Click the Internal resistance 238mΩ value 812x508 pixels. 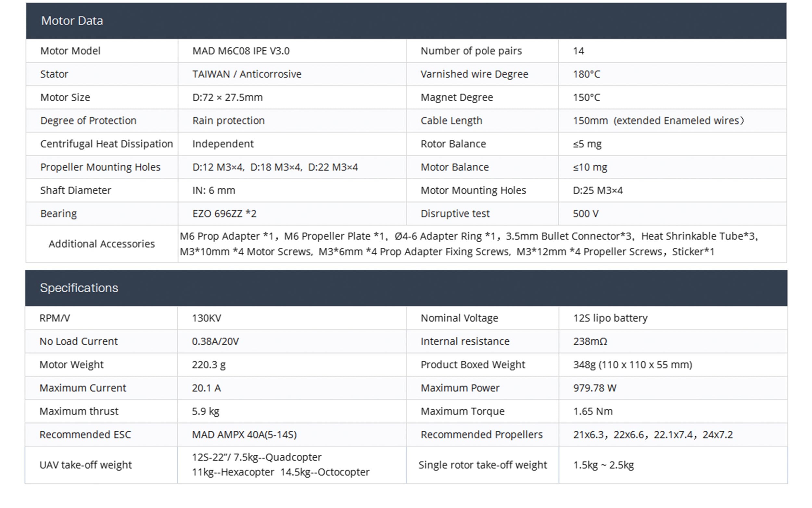(x=590, y=341)
